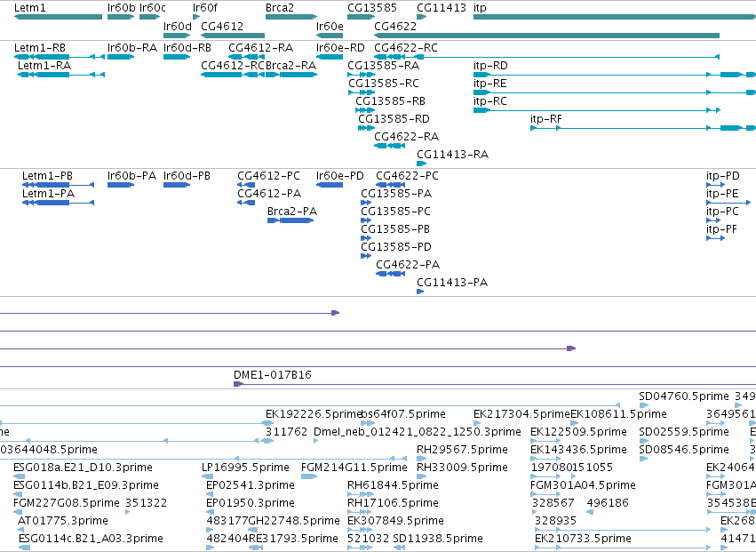The image size is (756, 552).
Task: Click the CG4612-PA protein label
Action: (x=269, y=194)
